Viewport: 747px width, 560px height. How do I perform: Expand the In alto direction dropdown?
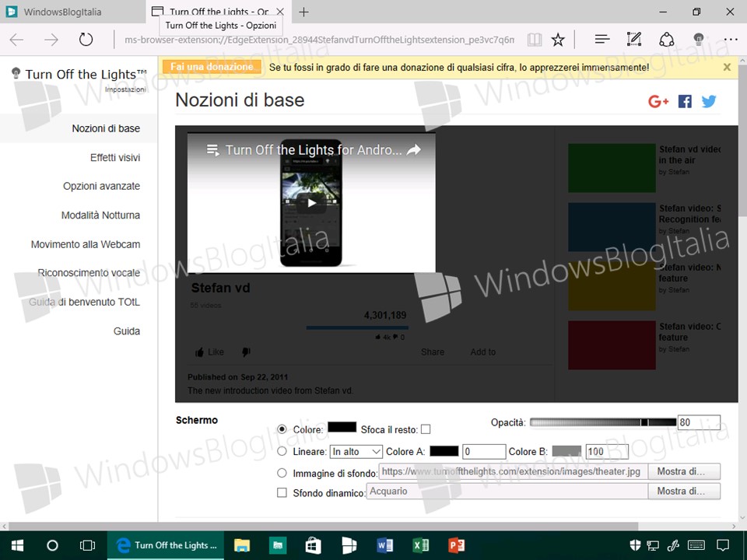click(356, 451)
